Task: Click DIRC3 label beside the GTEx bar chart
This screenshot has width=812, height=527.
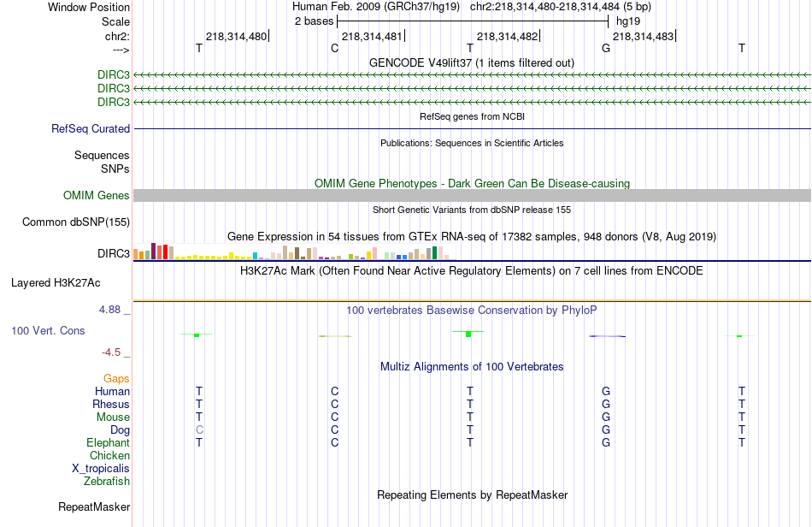Action: tap(114, 253)
